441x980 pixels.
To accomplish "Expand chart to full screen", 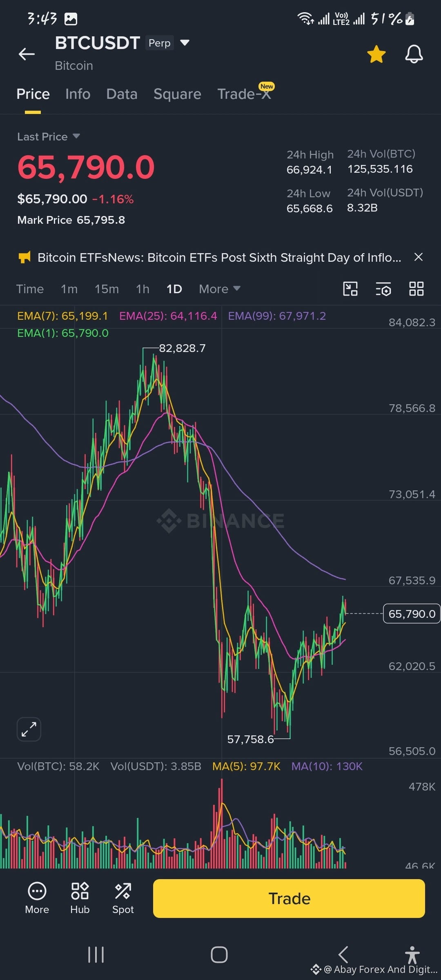I will 29,729.
